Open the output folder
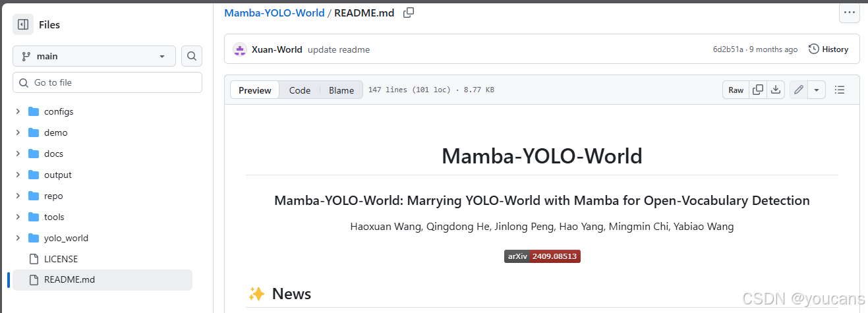The width and height of the screenshot is (868, 313). 58,175
